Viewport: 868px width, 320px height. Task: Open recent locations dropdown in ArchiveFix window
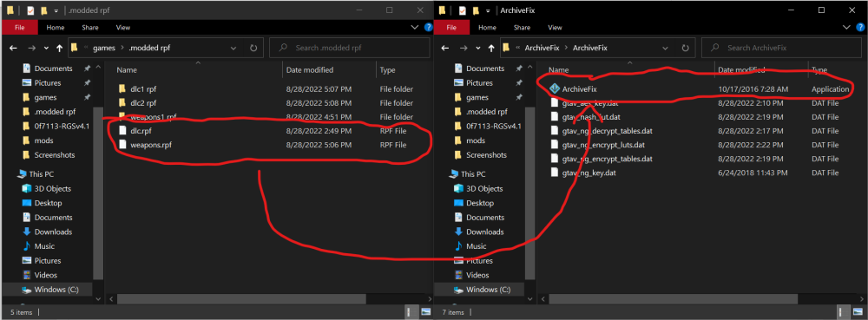477,48
